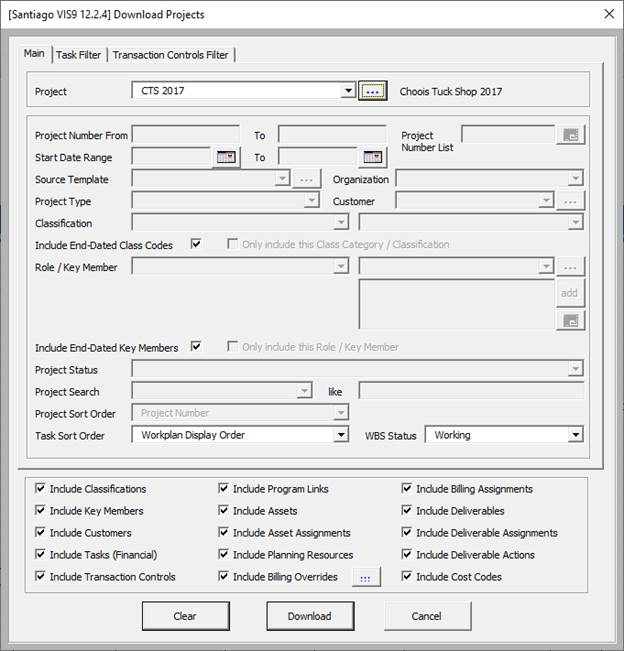Switch to the Main tab
This screenshot has height=651, width=624.
pos(34,54)
